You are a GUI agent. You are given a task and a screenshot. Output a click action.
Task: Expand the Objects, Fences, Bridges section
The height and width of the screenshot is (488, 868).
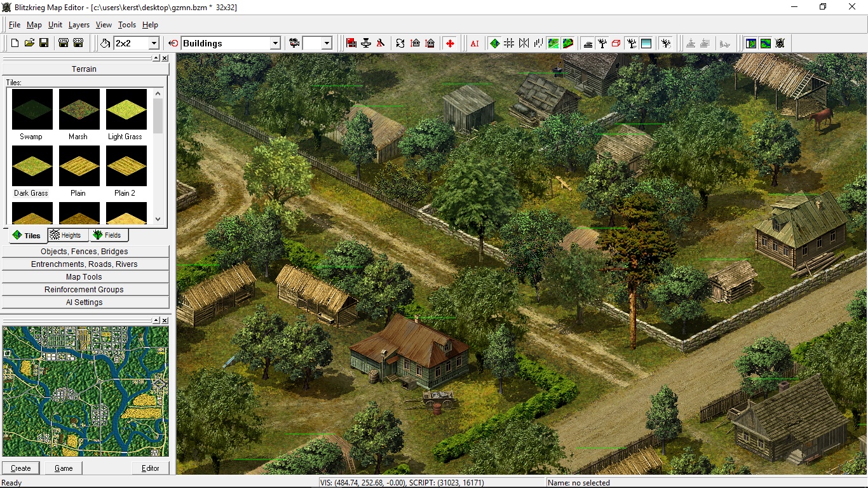pyautogui.click(x=85, y=252)
